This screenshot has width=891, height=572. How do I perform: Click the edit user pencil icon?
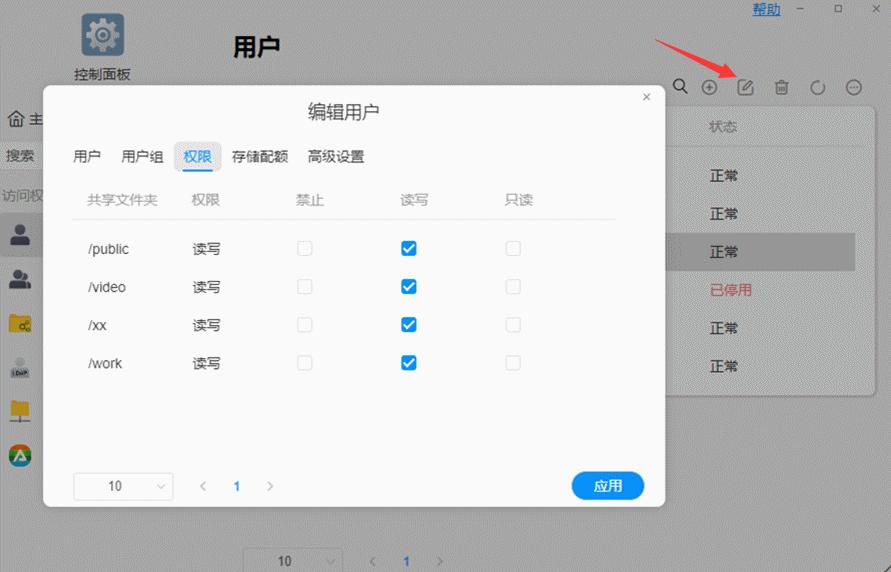point(745,87)
